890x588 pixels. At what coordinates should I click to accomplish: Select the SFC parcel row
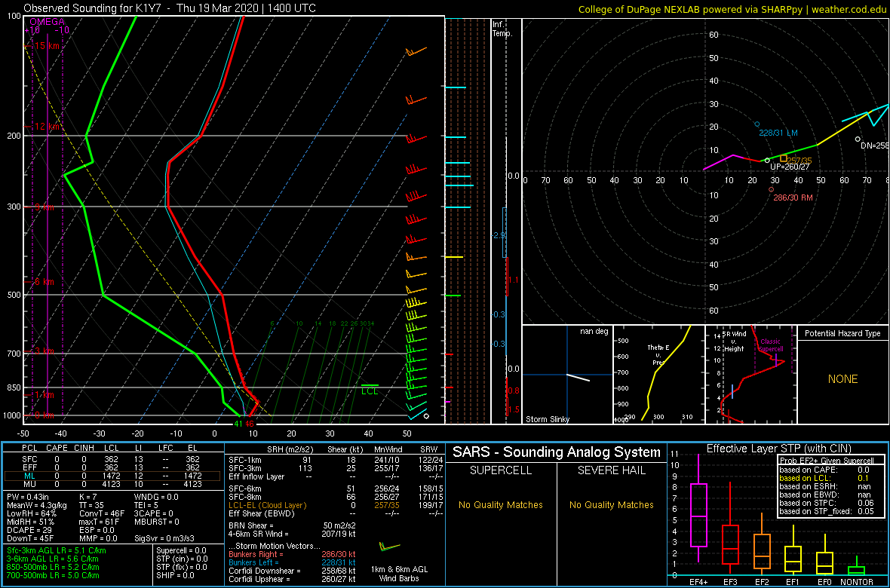point(112,459)
